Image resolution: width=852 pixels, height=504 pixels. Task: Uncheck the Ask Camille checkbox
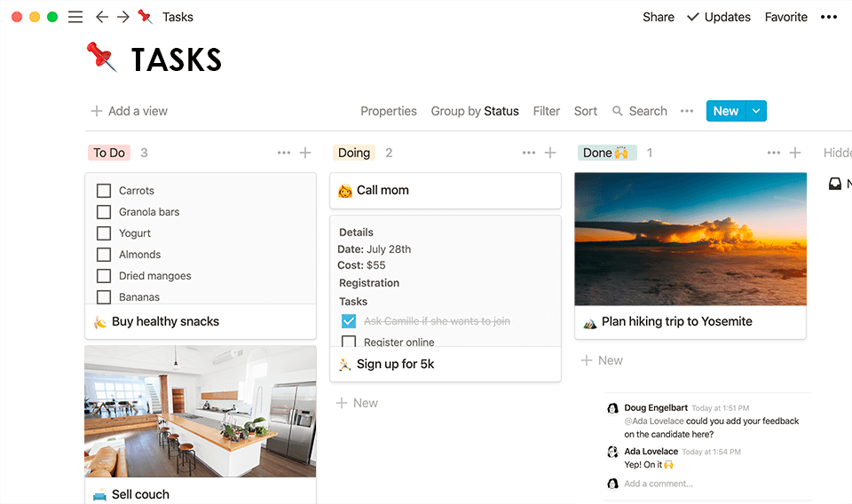[x=349, y=321]
